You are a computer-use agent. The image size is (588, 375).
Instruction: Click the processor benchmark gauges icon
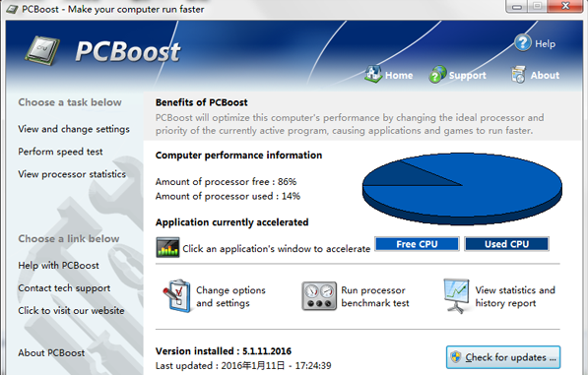pos(319,295)
